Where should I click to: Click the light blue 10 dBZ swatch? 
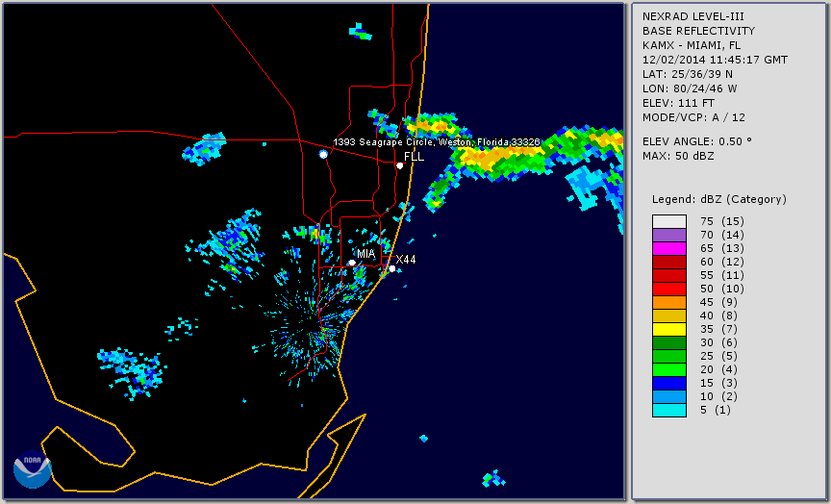(x=669, y=396)
